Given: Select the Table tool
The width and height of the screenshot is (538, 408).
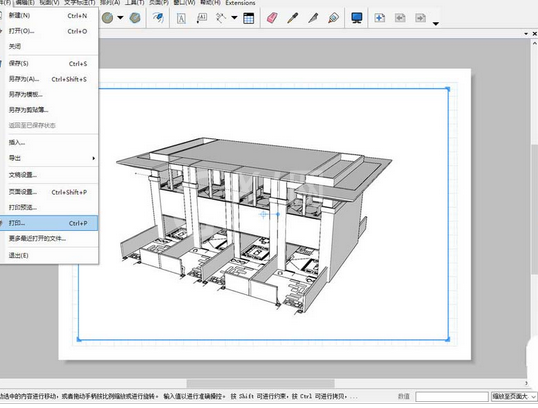Looking at the screenshot, I should tap(248, 18).
